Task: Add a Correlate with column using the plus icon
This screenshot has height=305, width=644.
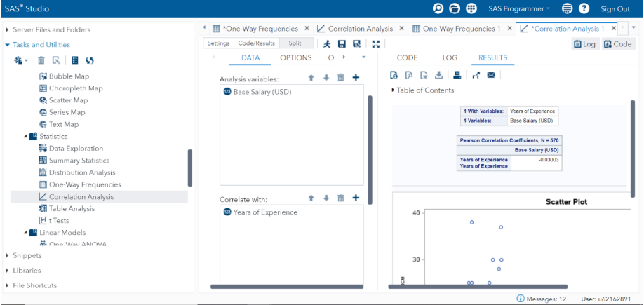Action: 356,198
